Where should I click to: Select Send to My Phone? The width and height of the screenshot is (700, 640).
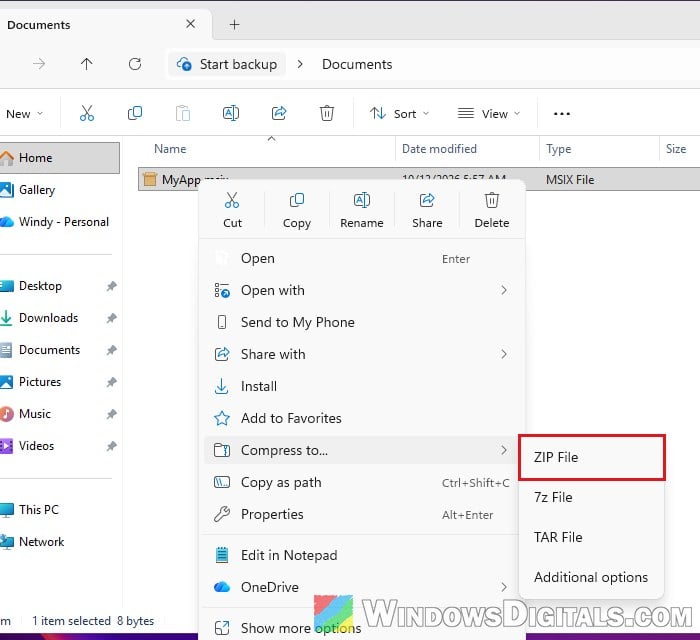362,322
